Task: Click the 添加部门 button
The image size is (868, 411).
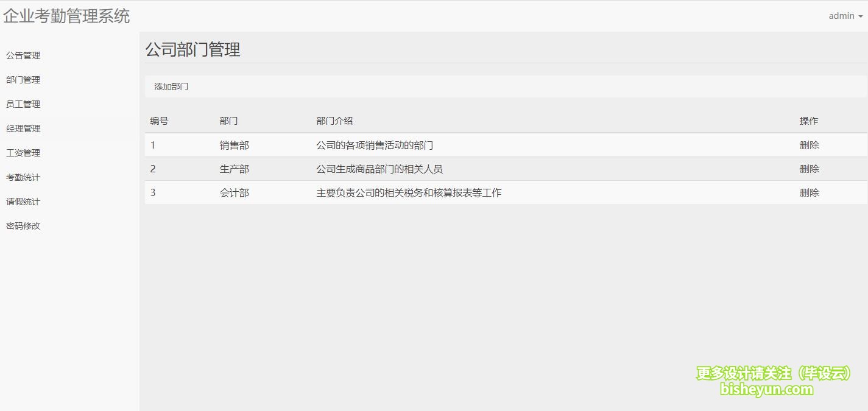Action: pos(171,86)
